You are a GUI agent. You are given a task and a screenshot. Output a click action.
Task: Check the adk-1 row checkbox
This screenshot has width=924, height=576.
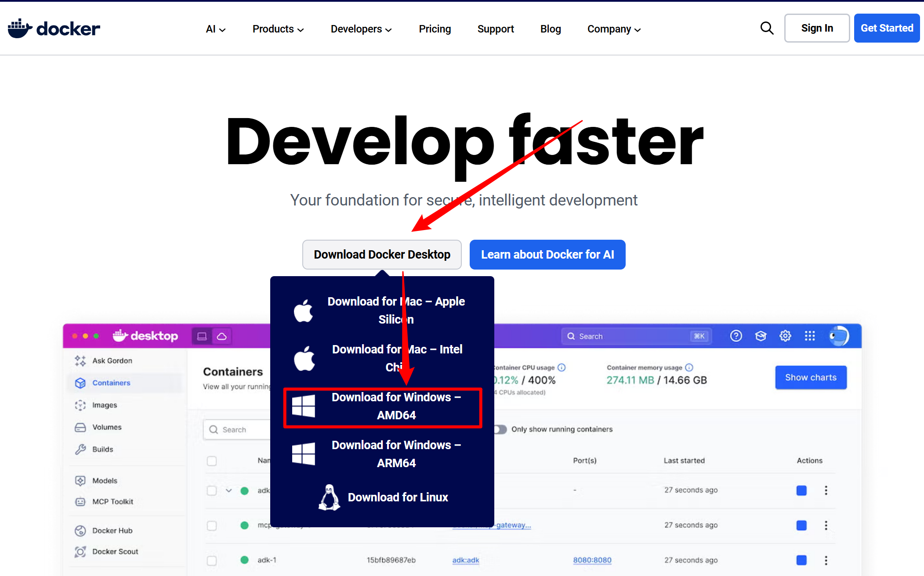(212, 561)
